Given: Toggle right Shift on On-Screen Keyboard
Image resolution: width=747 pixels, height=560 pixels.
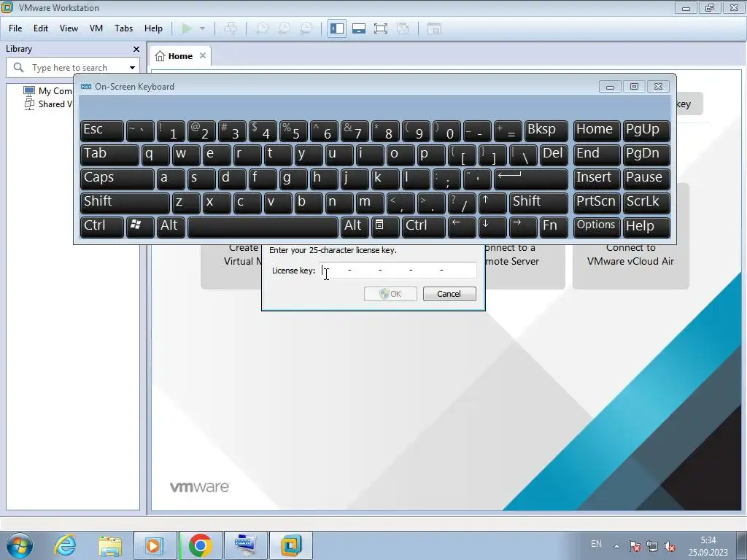Looking at the screenshot, I should click(538, 203).
